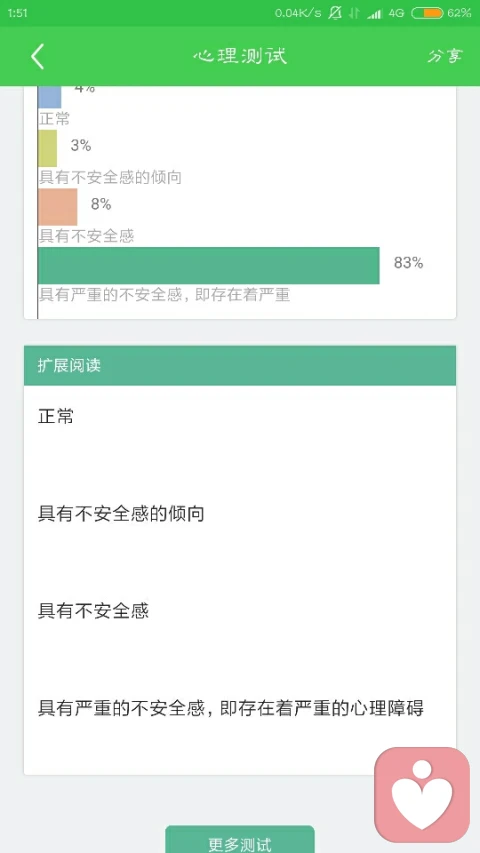
Task: Tap the orange 8% bar
Action: coord(58,207)
